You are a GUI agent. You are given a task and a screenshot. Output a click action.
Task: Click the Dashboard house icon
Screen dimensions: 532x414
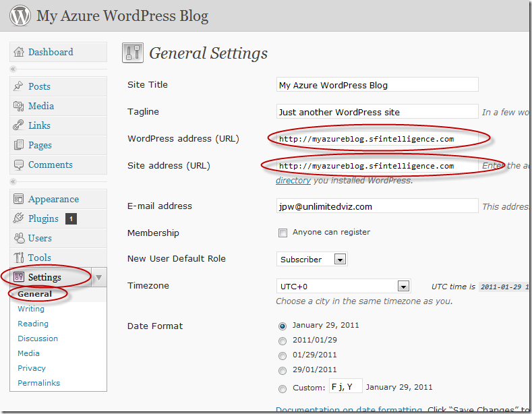pyautogui.click(x=19, y=52)
